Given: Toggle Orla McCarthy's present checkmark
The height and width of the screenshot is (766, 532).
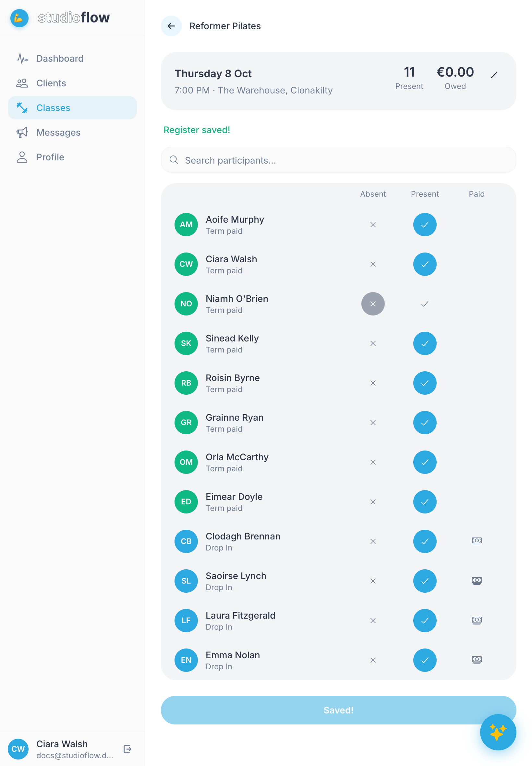Looking at the screenshot, I should pos(425,462).
